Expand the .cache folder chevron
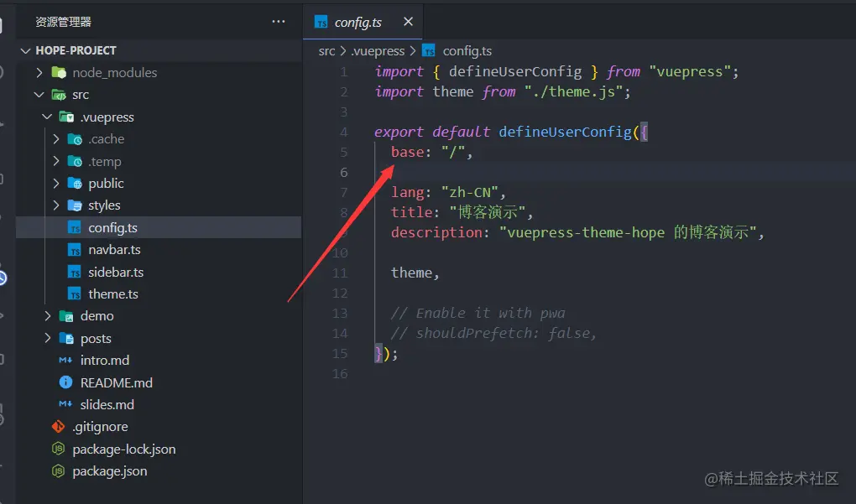 pyautogui.click(x=55, y=139)
